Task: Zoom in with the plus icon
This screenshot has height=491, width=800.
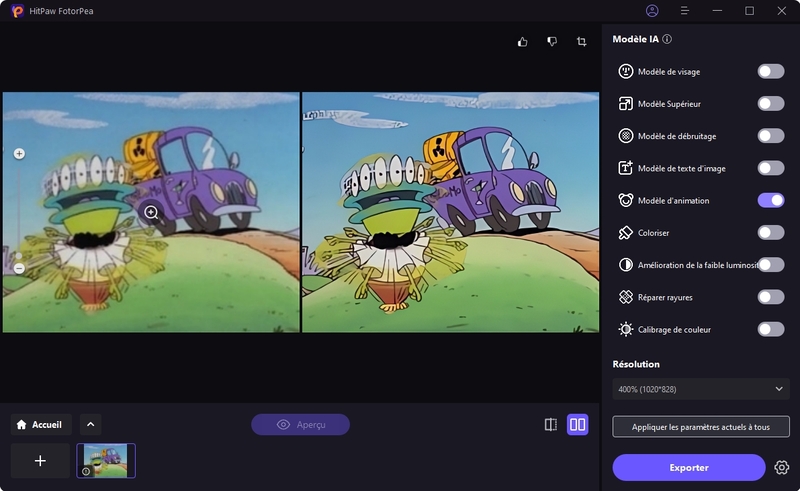Action: click(x=19, y=154)
